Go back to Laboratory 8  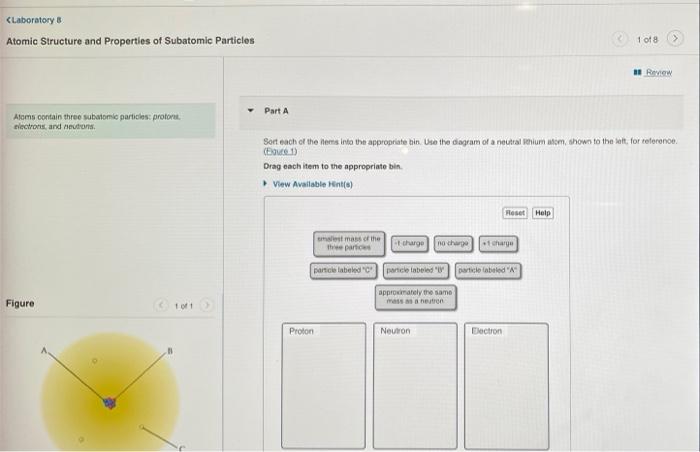pos(34,20)
